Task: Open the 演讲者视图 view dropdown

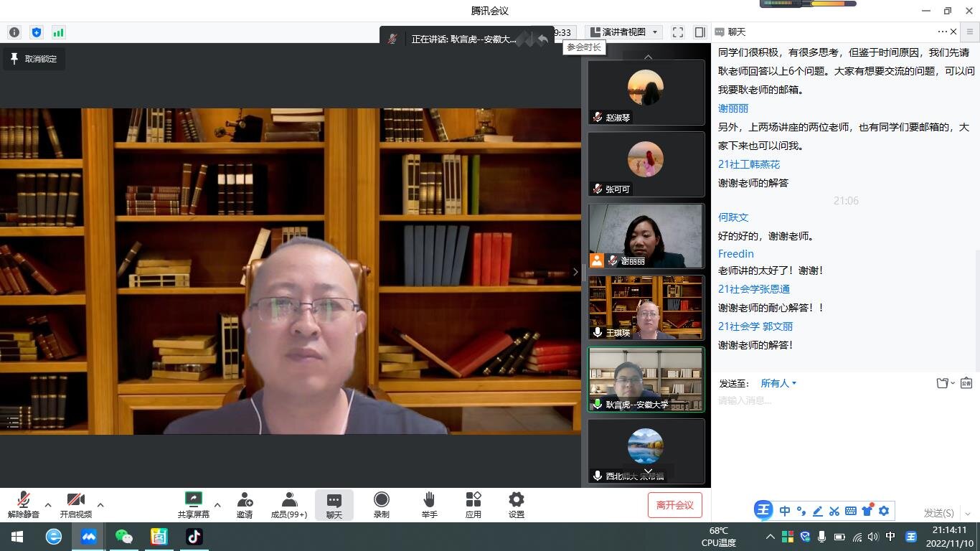Action: pos(624,32)
